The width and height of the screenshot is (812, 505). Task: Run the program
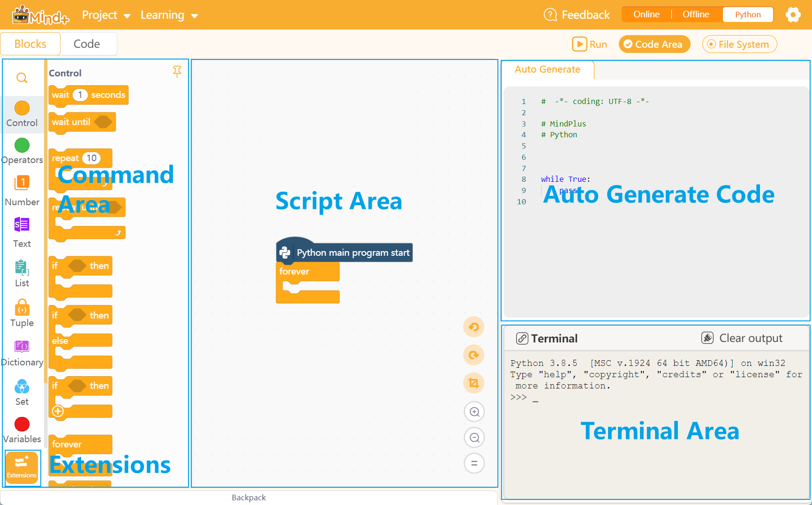coord(589,44)
